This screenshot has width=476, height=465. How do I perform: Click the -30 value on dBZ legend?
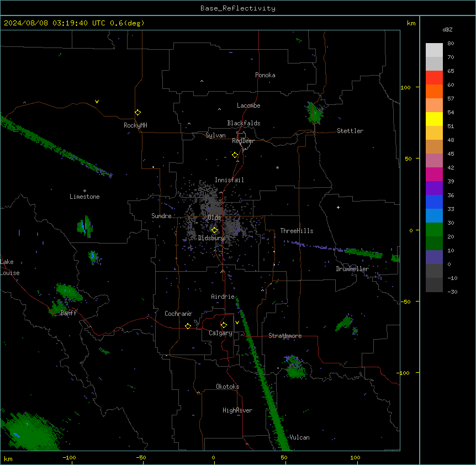click(x=452, y=292)
